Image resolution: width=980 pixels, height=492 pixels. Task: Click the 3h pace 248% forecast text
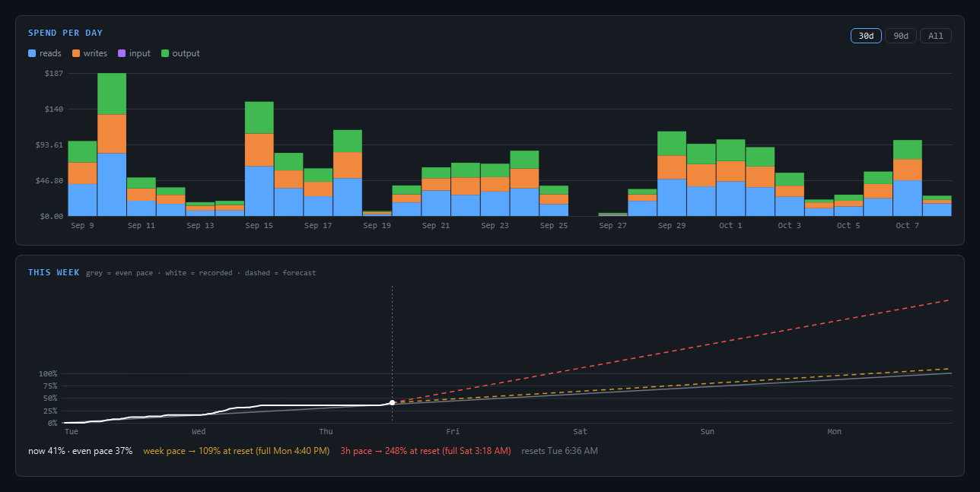click(426, 451)
